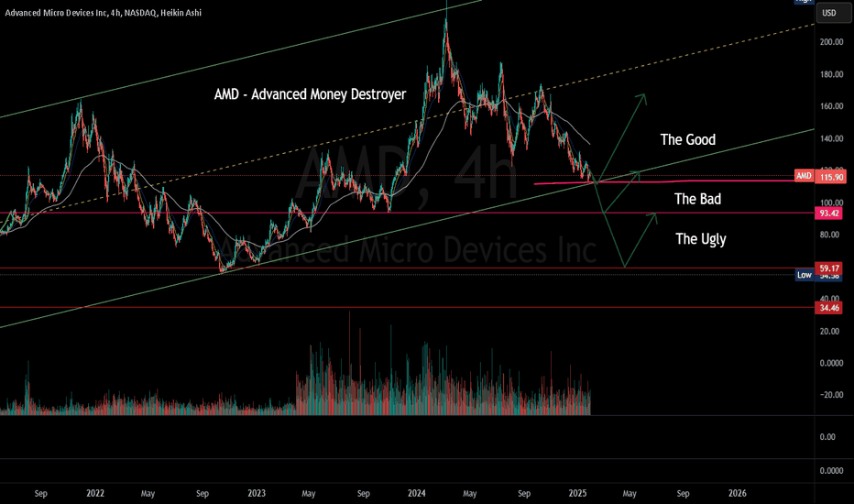854x504 pixels.
Task: Click the 200.00 price scale value
Action: 831,42
